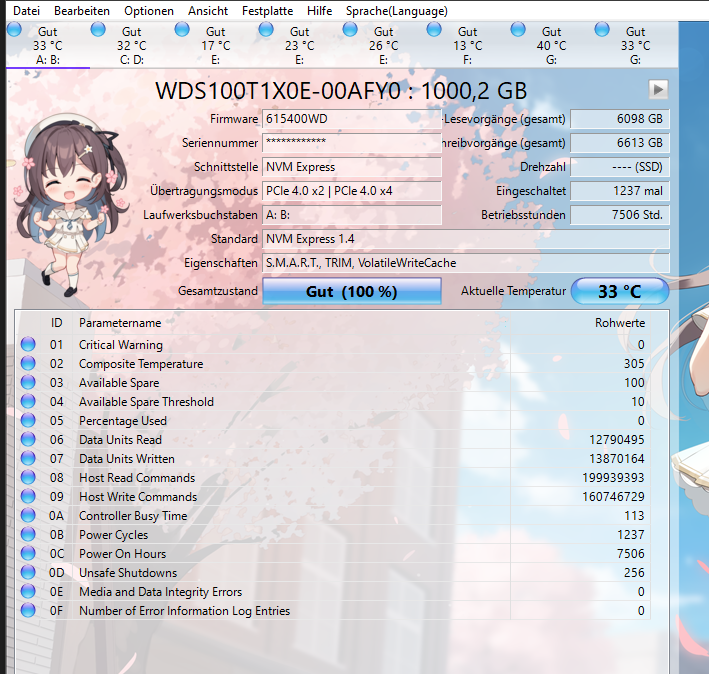Click the Eigenschaften field S.M.A.R.T., TRIM
Screen dimensions: 709x674
(x=466, y=263)
